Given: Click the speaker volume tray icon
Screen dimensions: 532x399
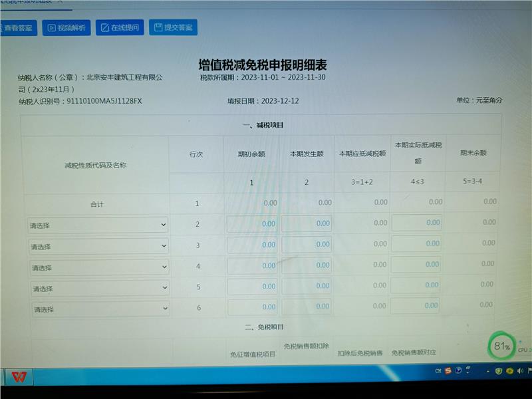Looking at the screenshot, I should pos(521,370).
